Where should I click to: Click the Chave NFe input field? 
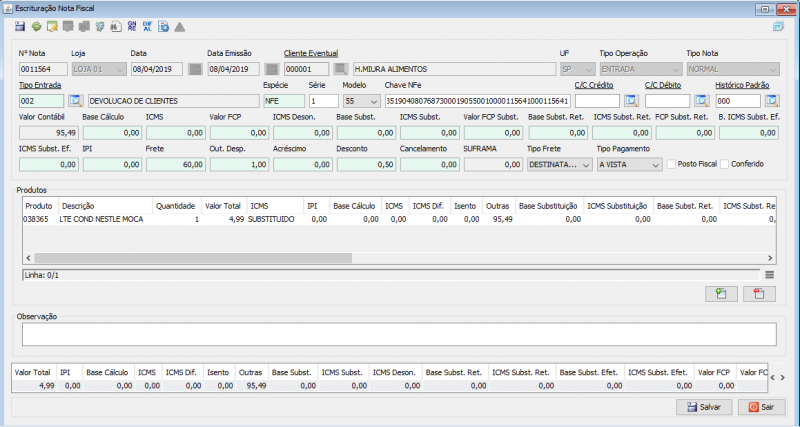[x=477, y=101]
